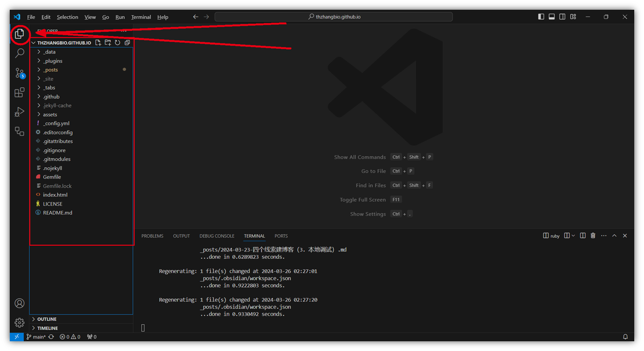644x351 pixels.
Task: Switch to the DEBUG CONSOLE tab
Action: (217, 236)
